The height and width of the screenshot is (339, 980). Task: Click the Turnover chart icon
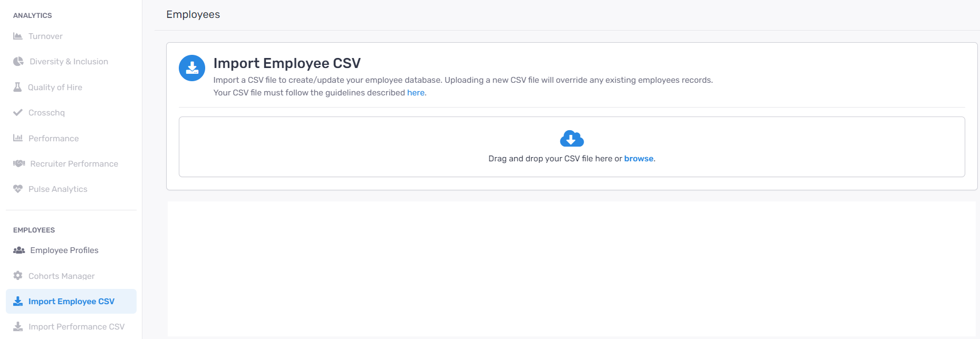[x=18, y=36]
